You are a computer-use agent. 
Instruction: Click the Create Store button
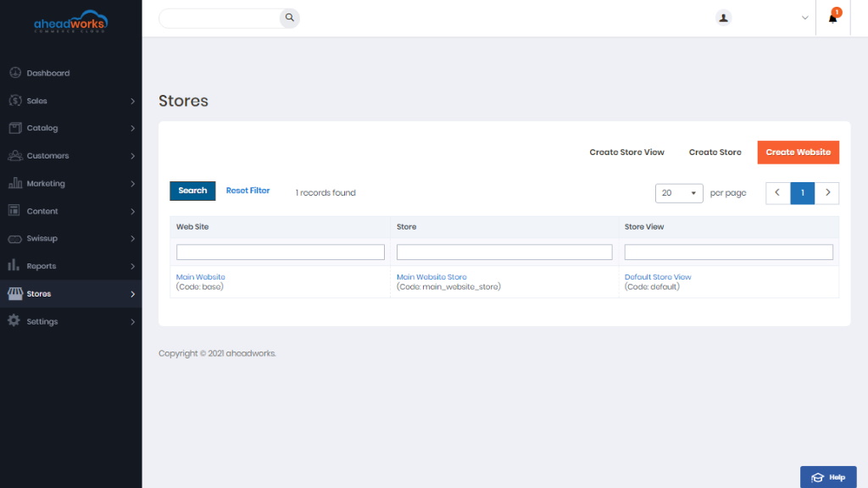[715, 152]
